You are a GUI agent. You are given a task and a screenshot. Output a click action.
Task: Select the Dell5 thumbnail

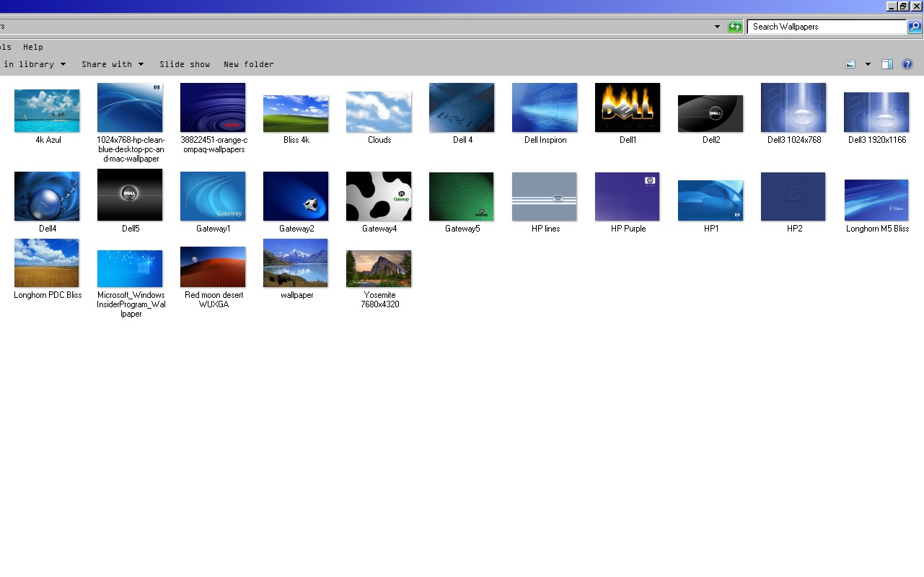coord(130,195)
